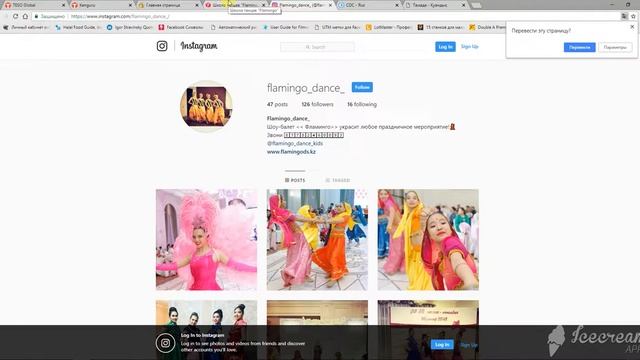Click the Instagram camera logo icon in header
Screen dimensions: 640x360
pos(162,46)
